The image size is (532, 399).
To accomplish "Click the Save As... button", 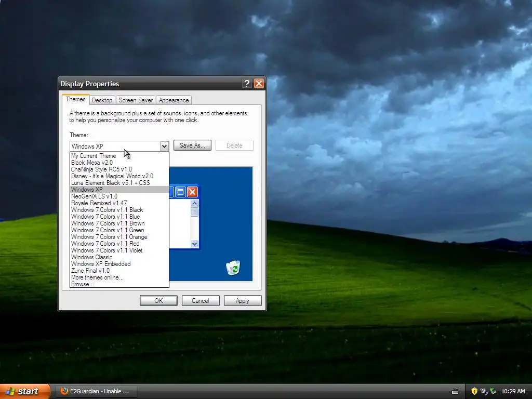I will pos(192,145).
